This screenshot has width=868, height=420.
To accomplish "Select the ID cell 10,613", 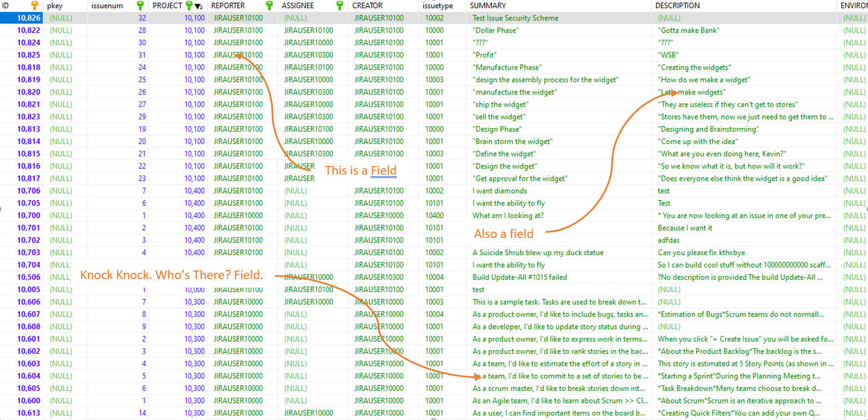I will coord(29,413).
